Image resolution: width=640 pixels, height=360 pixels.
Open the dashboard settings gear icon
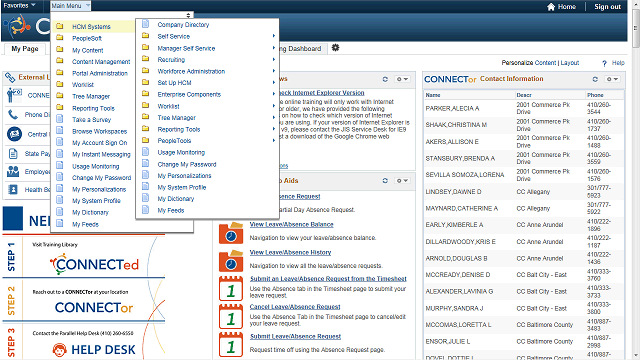coord(336,48)
